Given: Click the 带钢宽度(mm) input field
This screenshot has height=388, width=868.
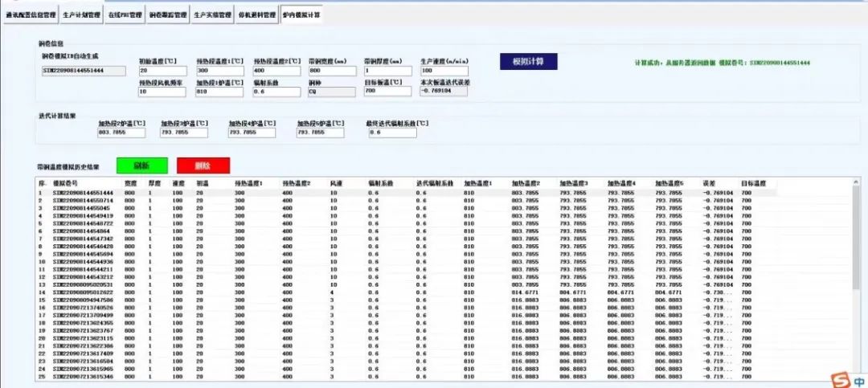Looking at the screenshot, I should coord(332,71).
